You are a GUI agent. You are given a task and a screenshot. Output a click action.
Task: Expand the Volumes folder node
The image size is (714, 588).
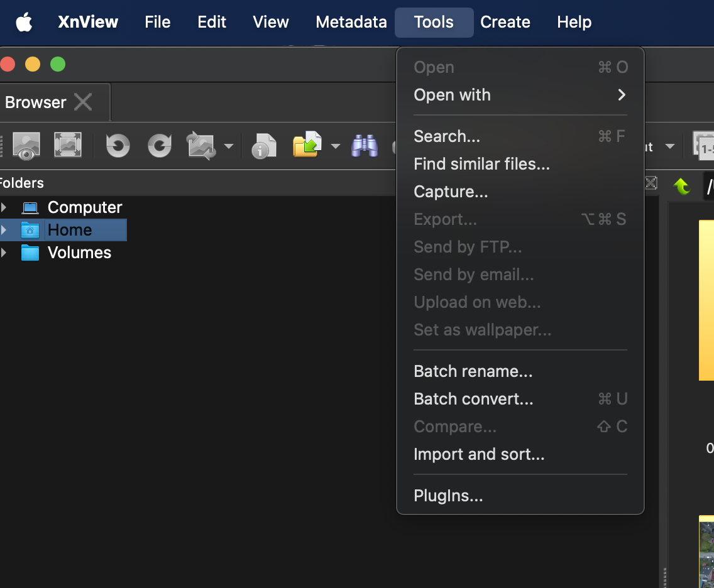pyautogui.click(x=4, y=253)
